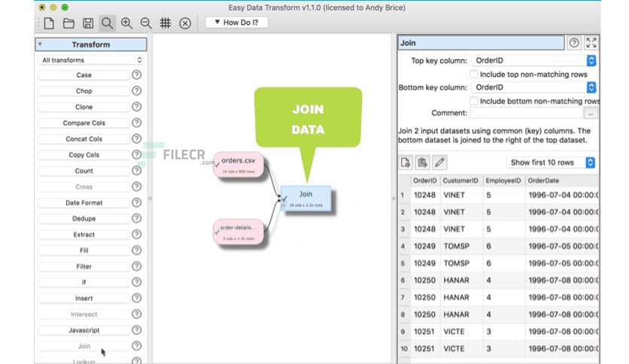Open help for Concat Cols

pyautogui.click(x=137, y=138)
